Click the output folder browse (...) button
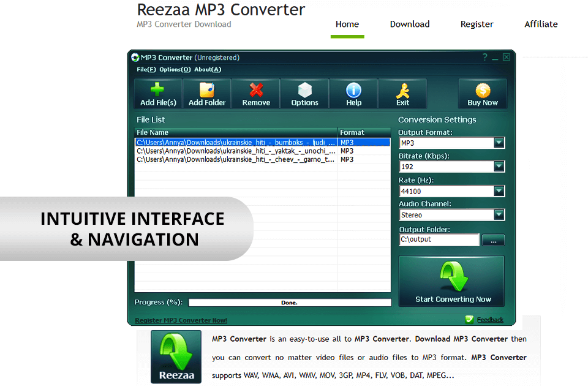The height and width of the screenshot is (392, 588). click(x=493, y=240)
